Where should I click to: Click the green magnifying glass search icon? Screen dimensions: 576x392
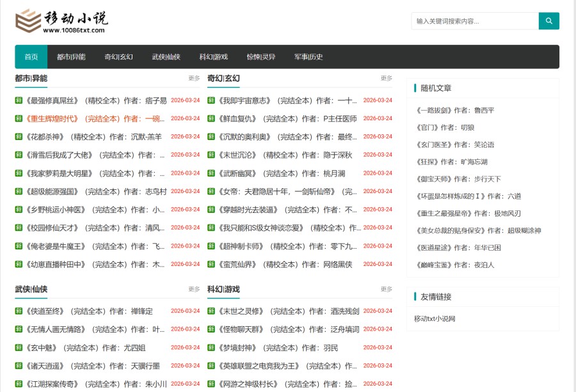pyautogui.click(x=548, y=20)
